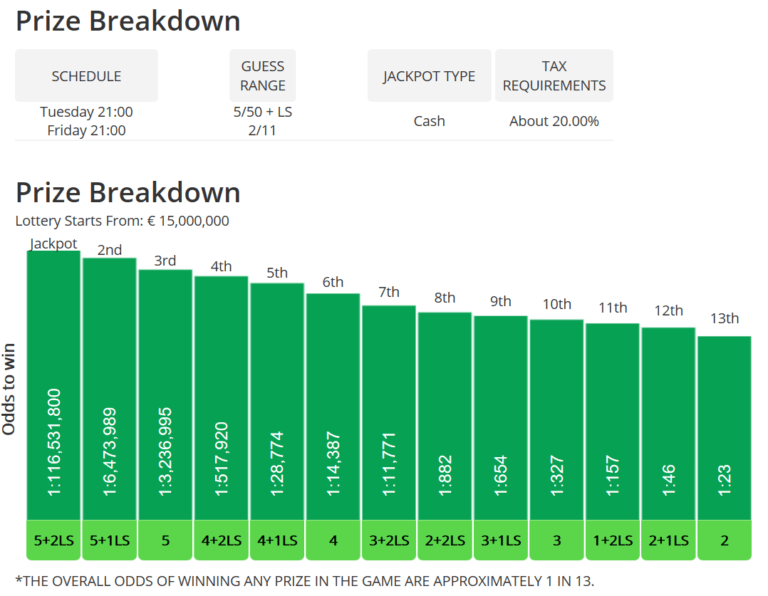Screen dimensions: 768x596
Task: Click the Jackpot tier label above first bar
Action: tap(53, 243)
